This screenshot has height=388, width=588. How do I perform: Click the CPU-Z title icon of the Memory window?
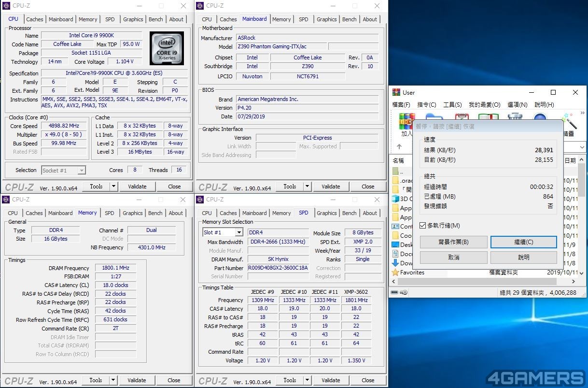pos(6,200)
